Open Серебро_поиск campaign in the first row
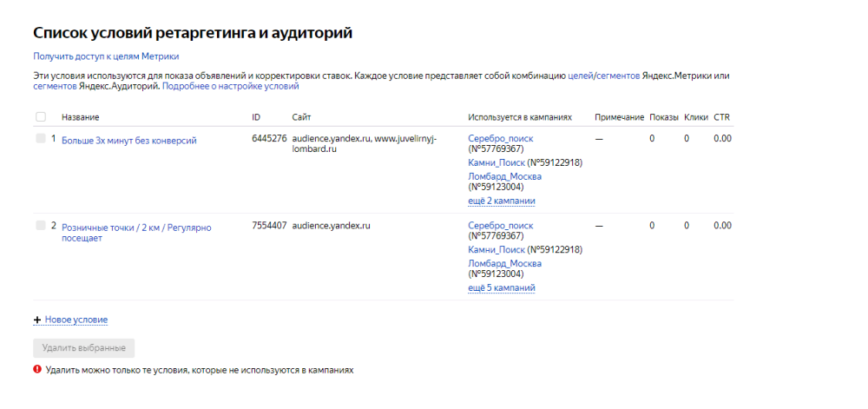 pos(500,138)
